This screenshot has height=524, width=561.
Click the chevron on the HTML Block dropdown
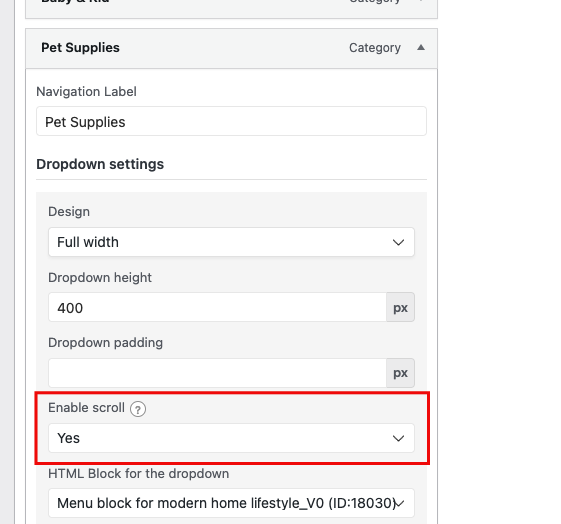[400, 504]
